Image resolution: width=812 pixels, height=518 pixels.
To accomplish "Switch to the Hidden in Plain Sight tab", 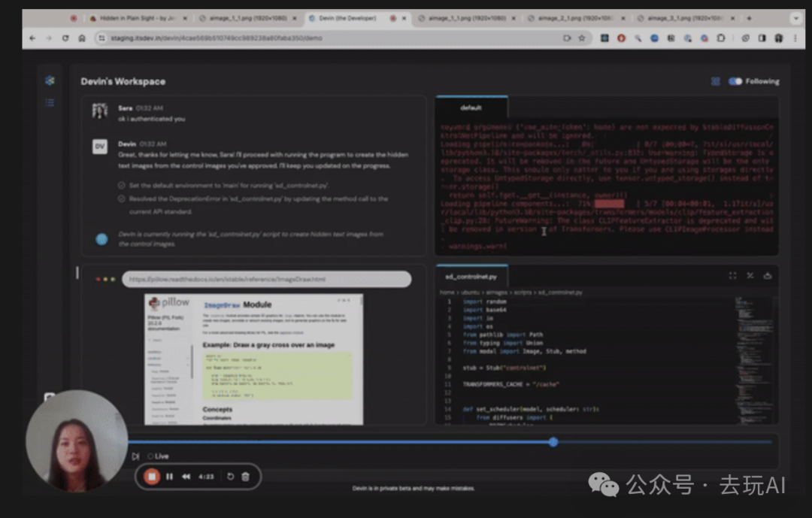I will (x=137, y=18).
